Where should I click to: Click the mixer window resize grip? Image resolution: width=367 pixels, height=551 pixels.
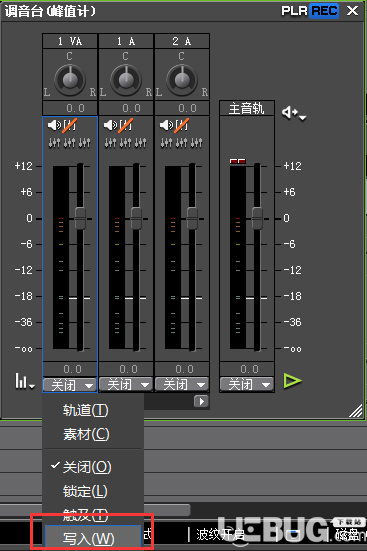(x=356, y=410)
